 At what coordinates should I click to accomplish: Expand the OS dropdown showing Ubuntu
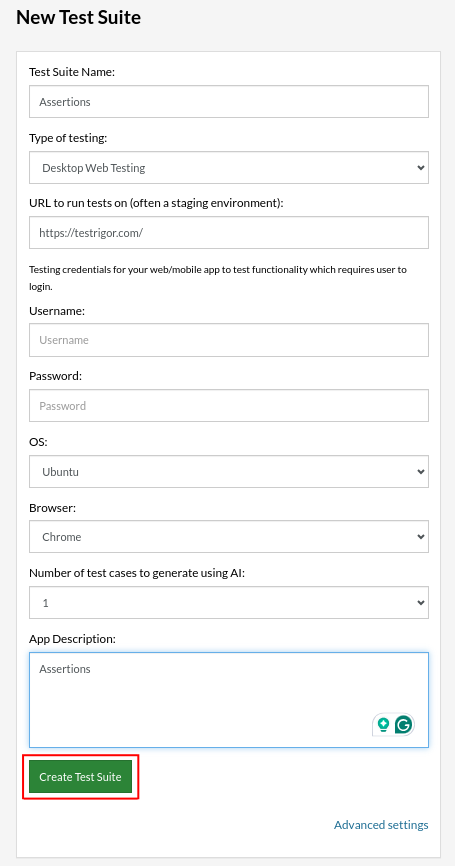click(229, 472)
